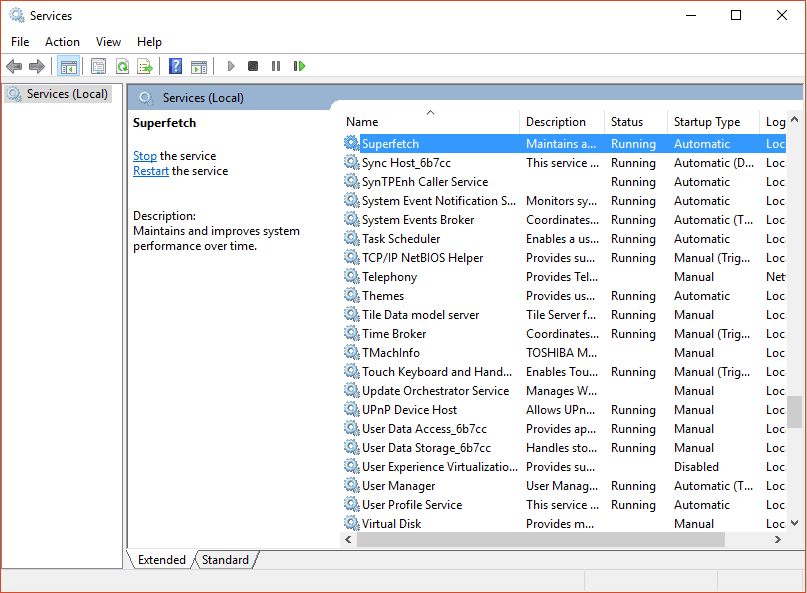Toggle Show/Hide Action Pane icon
Viewport: 807px width, 593px height.
click(199, 66)
